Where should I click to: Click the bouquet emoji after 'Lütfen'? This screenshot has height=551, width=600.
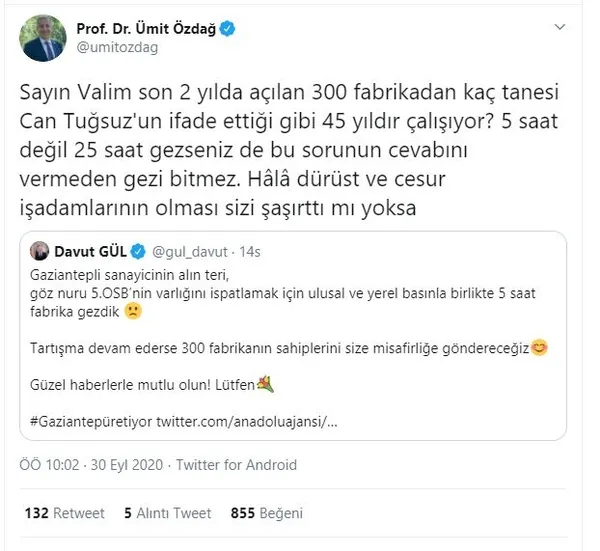click(x=265, y=384)
